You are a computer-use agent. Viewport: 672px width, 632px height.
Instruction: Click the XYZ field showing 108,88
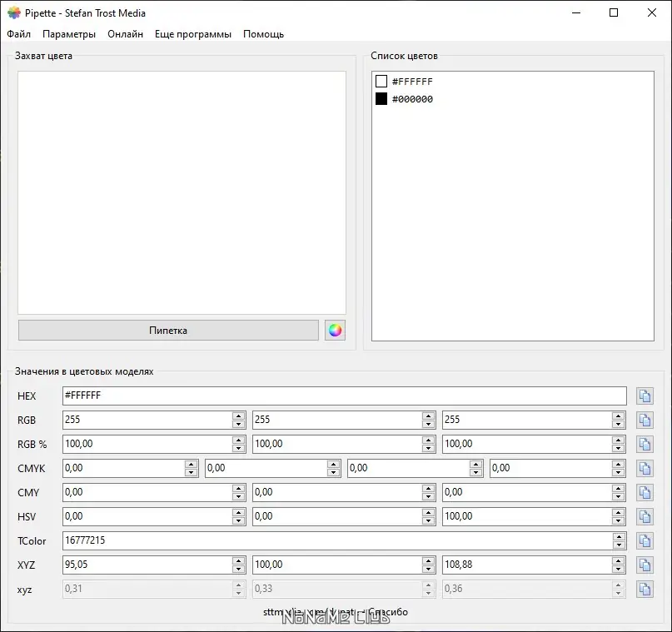pyautogui.click(x=527, y=565)
